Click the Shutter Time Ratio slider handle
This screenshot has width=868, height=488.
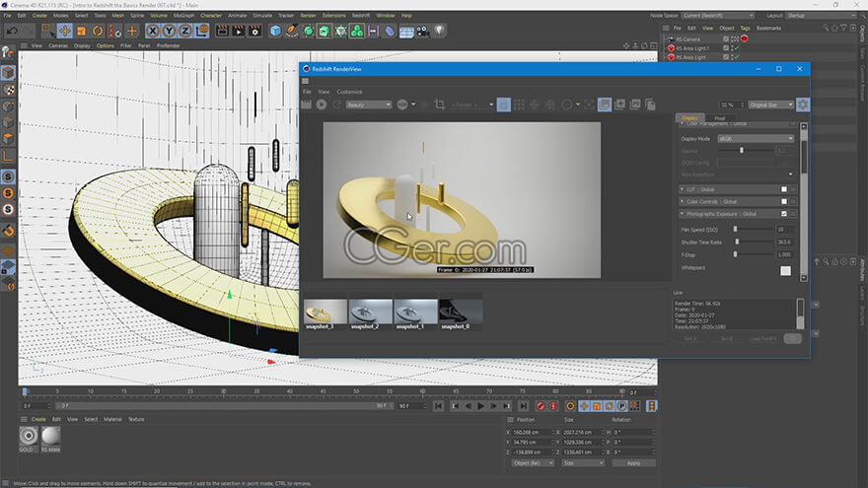(737, 242)
